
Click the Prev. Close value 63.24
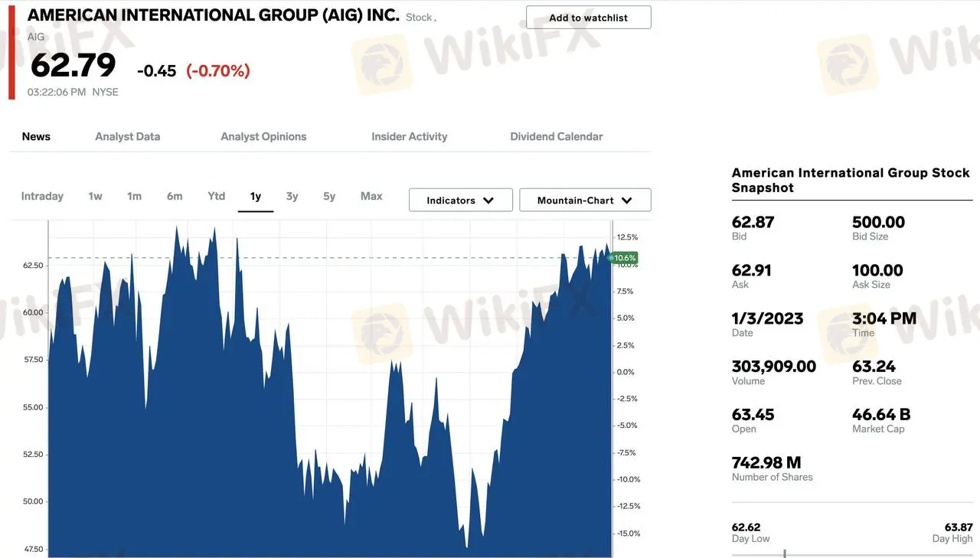[x=874, y=367]
